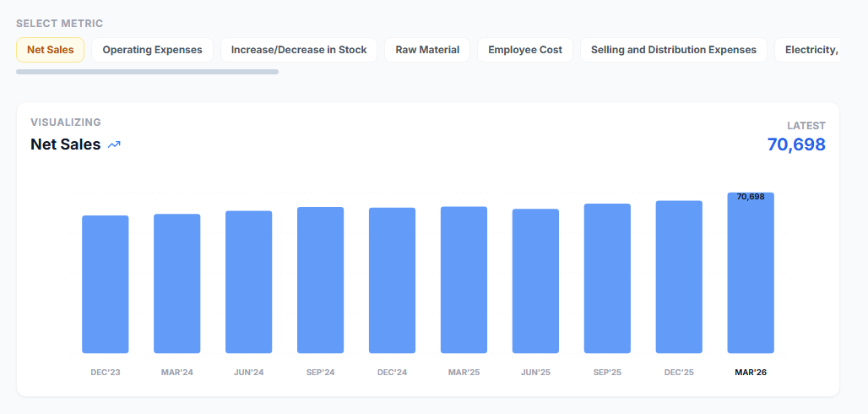868x414 pixels.
Task: Click the DEC'24 bar in chart
Action: pos(392,281)
